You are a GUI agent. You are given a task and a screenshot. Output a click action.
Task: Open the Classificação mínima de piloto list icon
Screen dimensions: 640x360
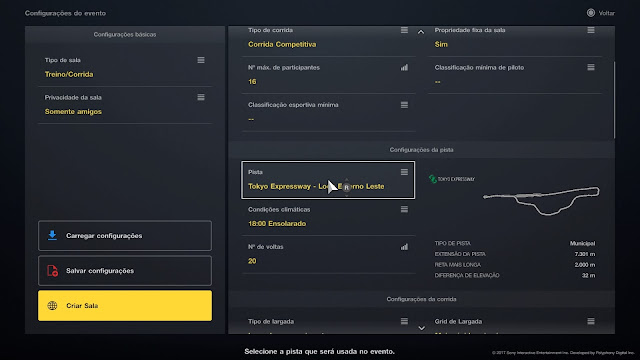pyautogui.click(x=591, y=67)
